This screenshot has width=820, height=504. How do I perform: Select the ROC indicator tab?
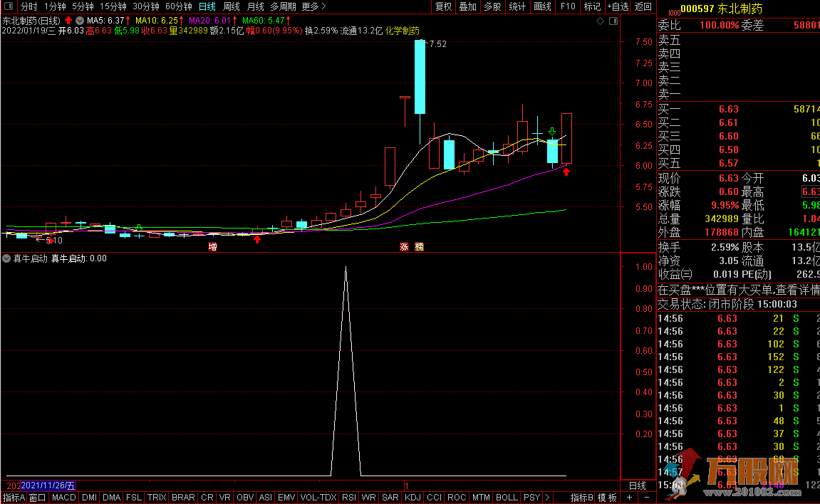[457, 498]
